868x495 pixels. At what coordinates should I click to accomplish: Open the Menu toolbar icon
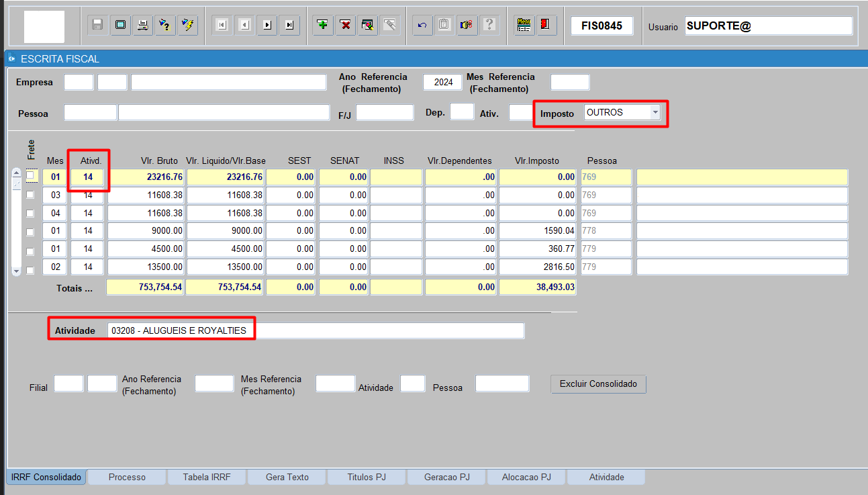(x=524, y=26)
